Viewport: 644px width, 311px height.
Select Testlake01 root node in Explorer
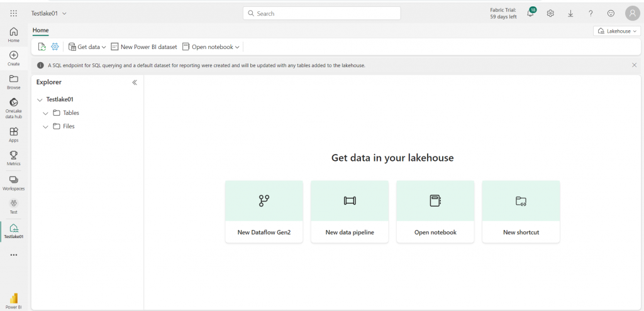tap(60, 100)
